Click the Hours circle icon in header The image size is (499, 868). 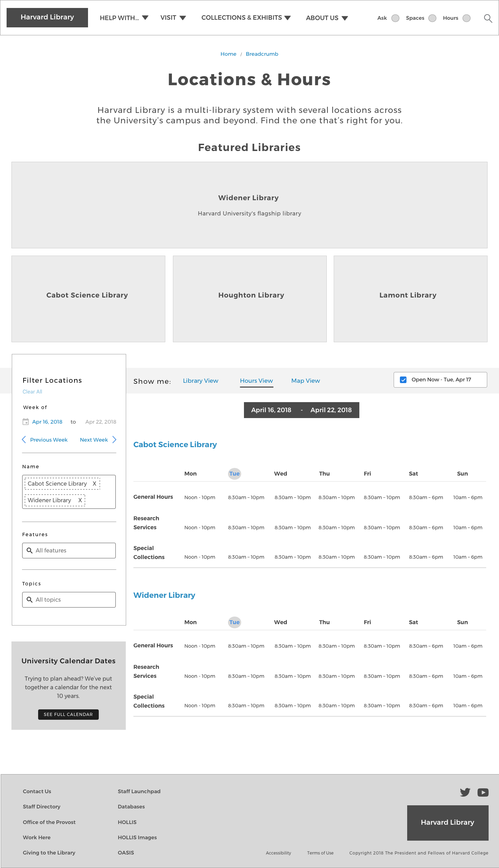pos(467,18)
